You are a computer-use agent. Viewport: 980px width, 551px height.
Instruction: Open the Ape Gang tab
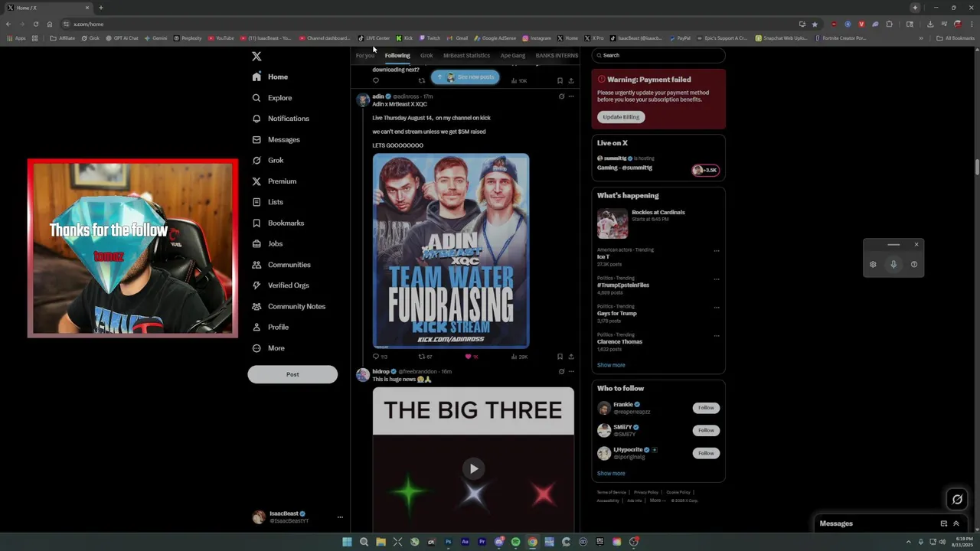(513, 55)
